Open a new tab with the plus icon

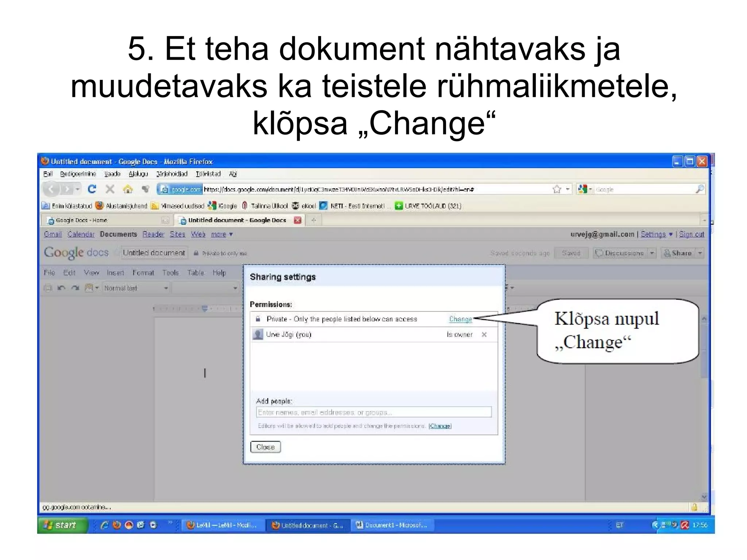(314, 220)
